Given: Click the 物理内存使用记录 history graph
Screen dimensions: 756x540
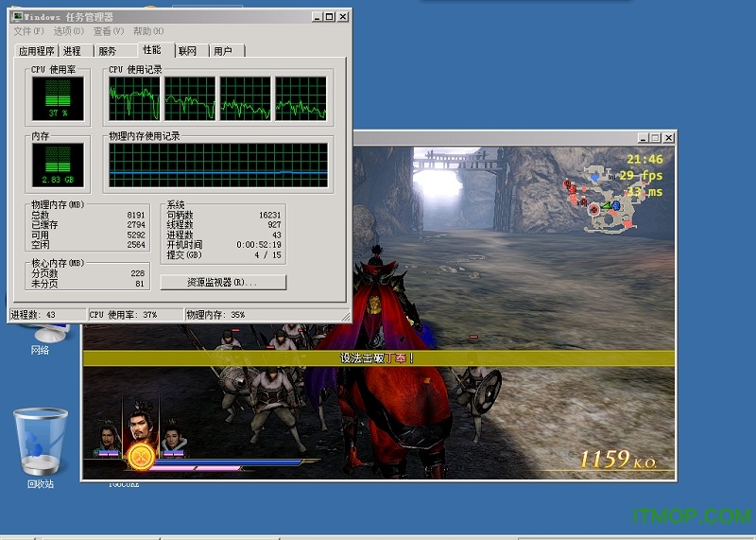Looking at the screenshot, I should click(218, 165).
